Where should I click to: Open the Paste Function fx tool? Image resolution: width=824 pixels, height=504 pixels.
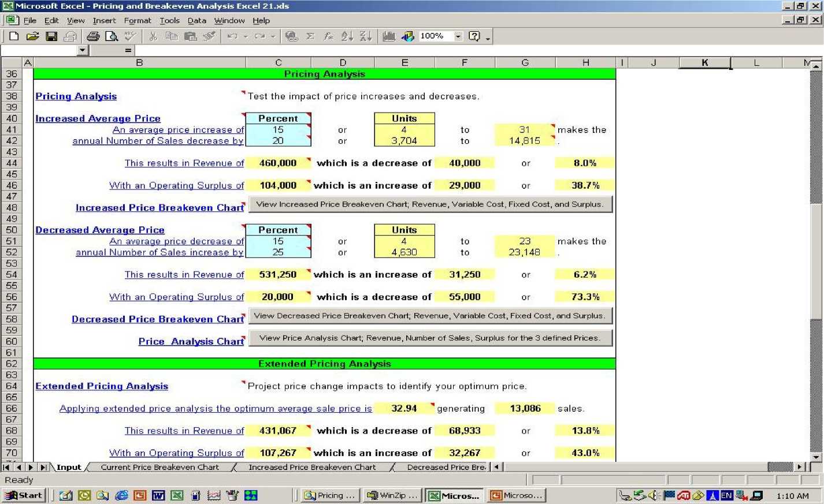click(329, 36)
